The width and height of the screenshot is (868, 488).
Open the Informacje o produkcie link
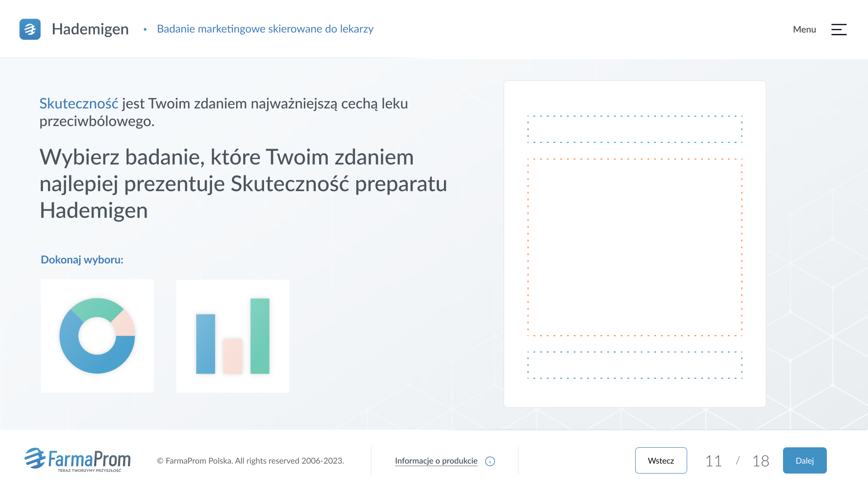pos(436,461)
